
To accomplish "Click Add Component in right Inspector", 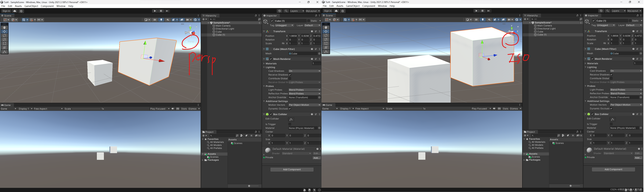I will pyautogui.click(x=613, y=170).
